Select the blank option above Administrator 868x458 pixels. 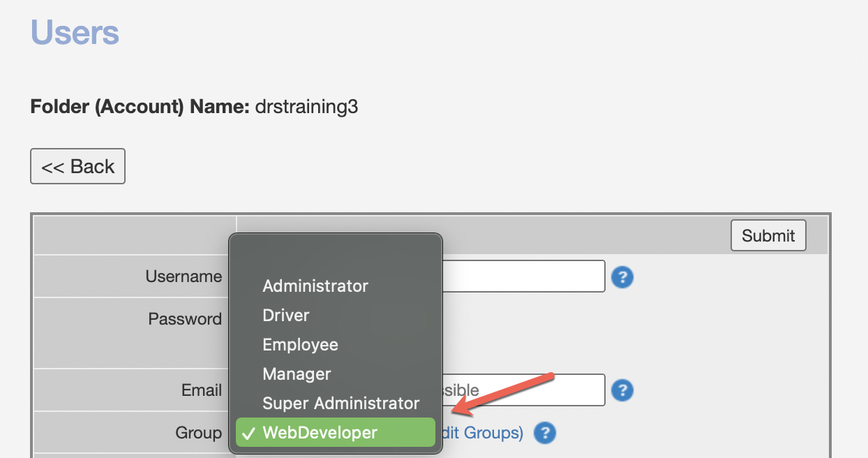[x=335, y=258]
